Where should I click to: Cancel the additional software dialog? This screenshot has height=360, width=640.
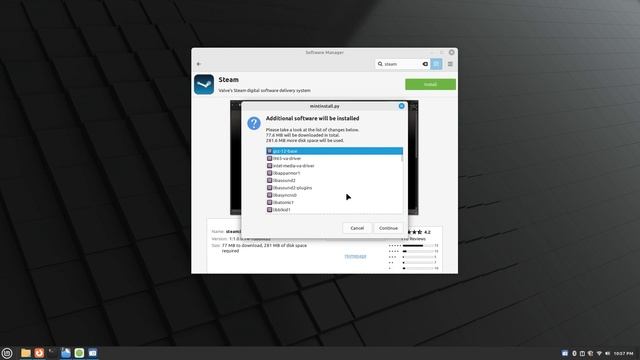tap(357, 228)
